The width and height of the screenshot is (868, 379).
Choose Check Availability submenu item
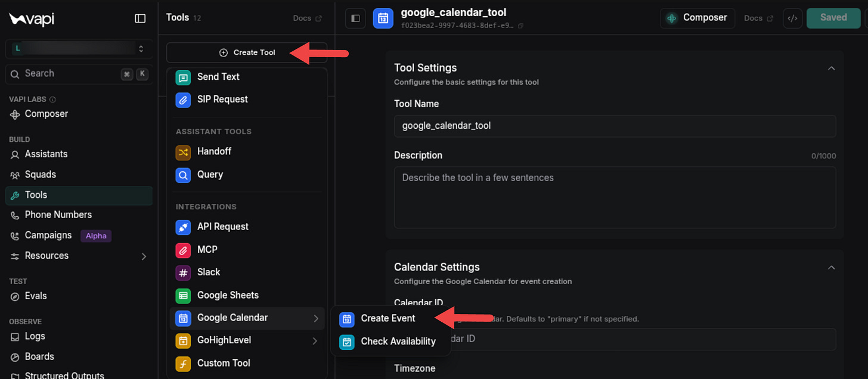click(x=390, y=341)
